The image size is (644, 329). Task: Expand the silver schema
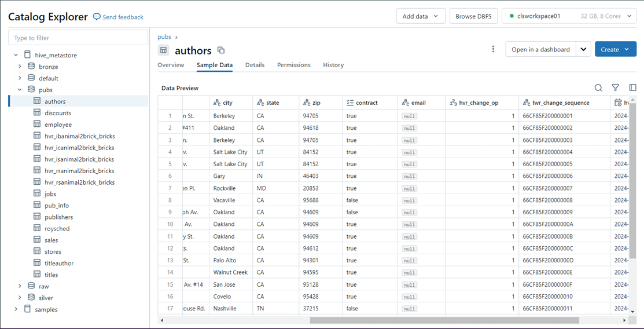coord(20,297)
